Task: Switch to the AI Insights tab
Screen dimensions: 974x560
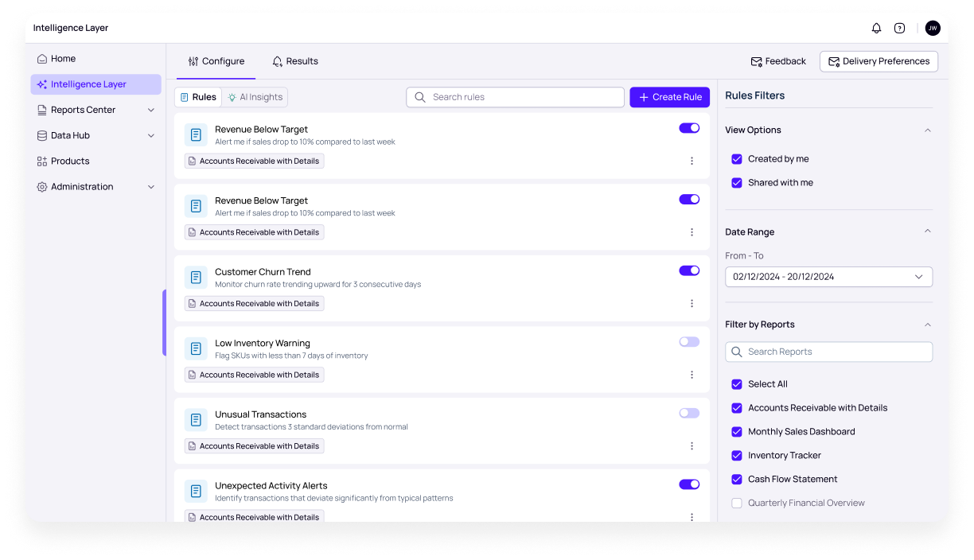Action: [255, 97]
